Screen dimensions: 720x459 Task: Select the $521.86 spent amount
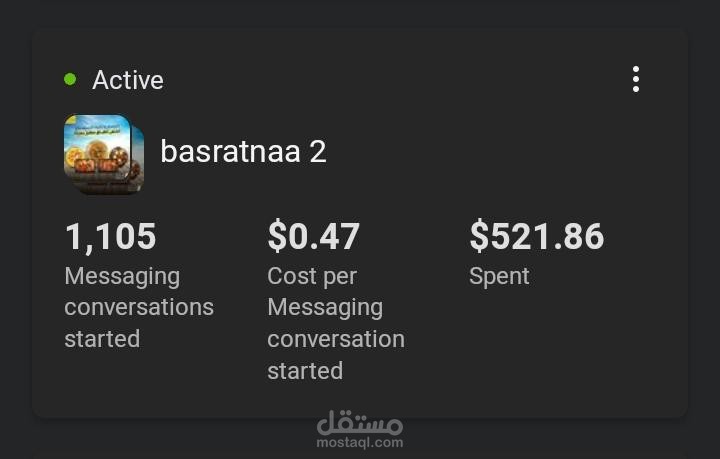coord(536,237)
